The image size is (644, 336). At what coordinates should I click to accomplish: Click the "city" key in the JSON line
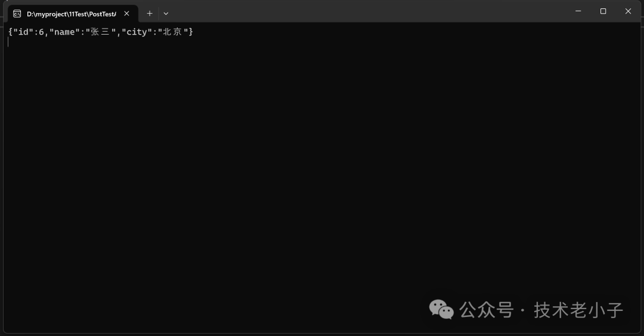tap(137, 32)
